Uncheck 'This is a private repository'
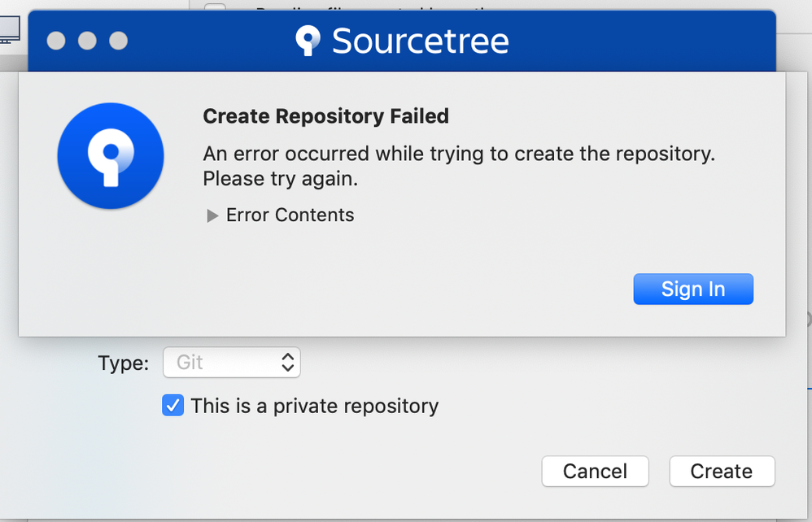This screenshot has width=812, height=522. click(172, 406)
